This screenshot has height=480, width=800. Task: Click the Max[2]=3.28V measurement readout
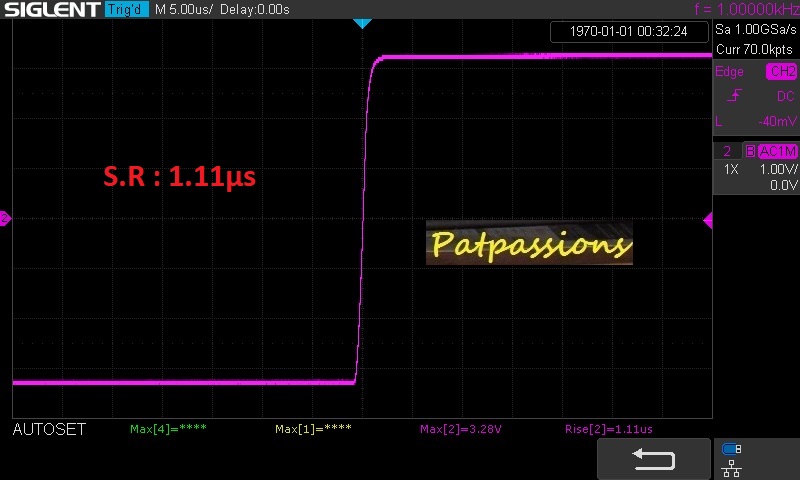tap(460, 429)
